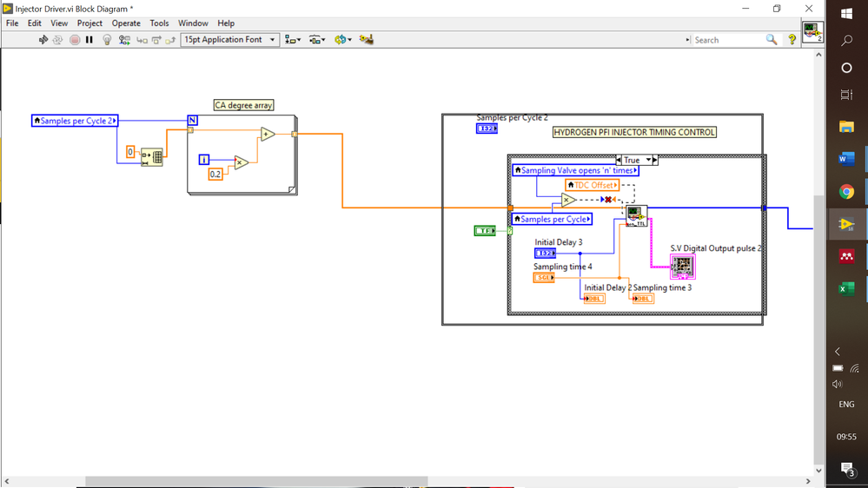Select the 0 numeric constant

point(130,152)
